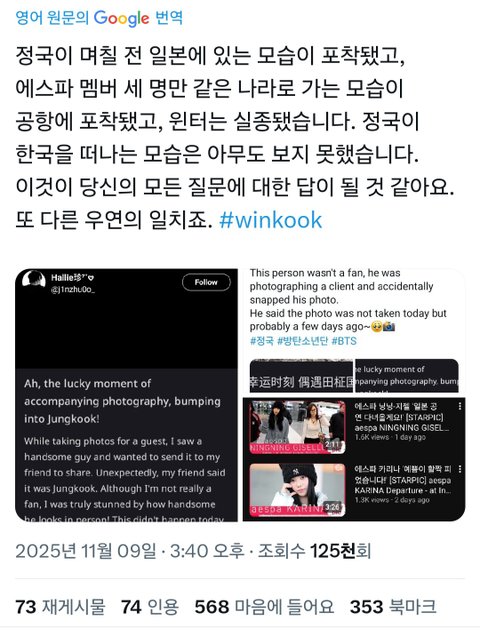Click the Google translation source label
This screenshot has height=636, width=480.
[99, 18]
